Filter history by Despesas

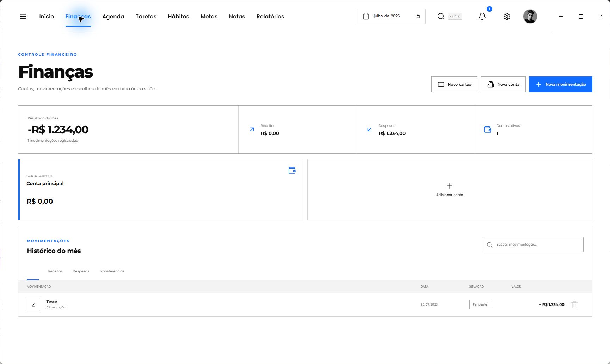pos(81,271)
